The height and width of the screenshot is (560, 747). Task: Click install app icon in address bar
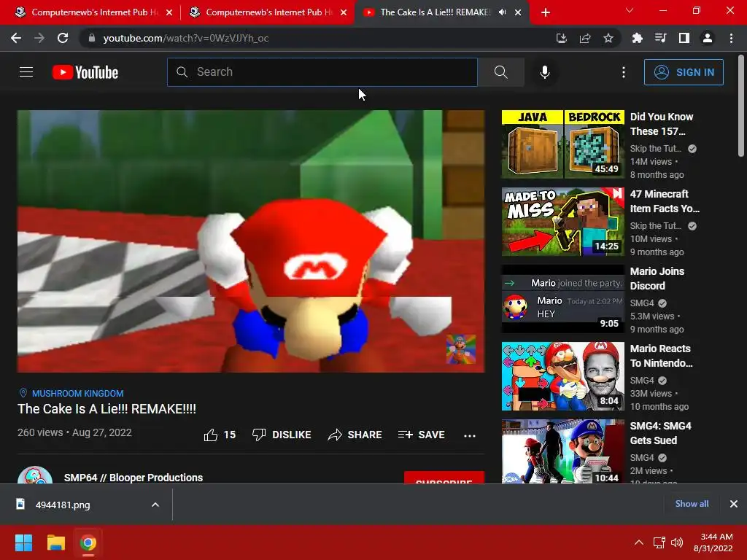click(561, 38)
